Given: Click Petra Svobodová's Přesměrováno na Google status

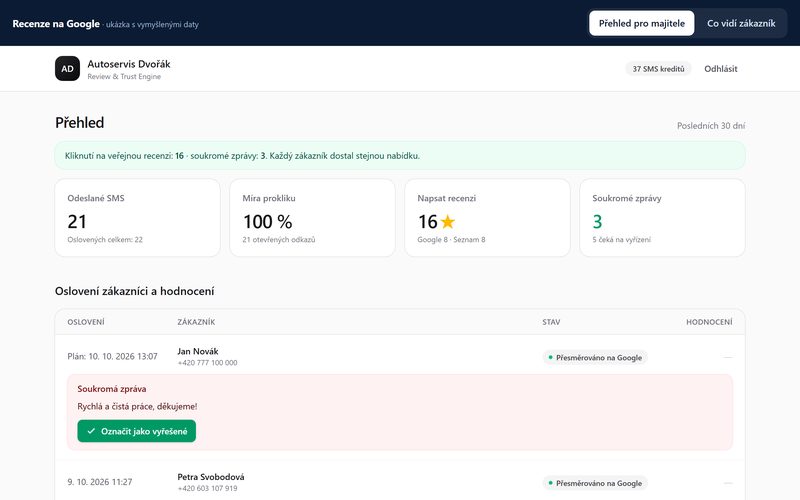Looking at the screenshot, I should (595, 483).
